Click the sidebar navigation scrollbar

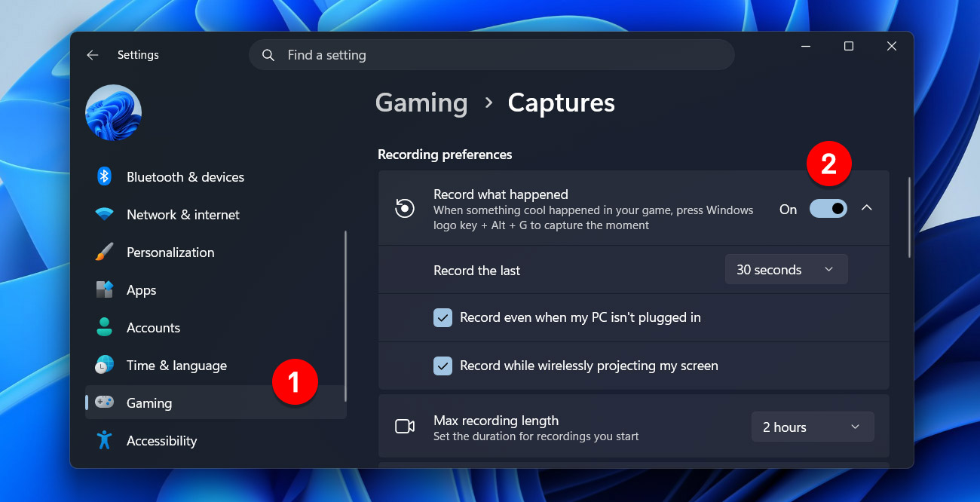pos(345,316)
